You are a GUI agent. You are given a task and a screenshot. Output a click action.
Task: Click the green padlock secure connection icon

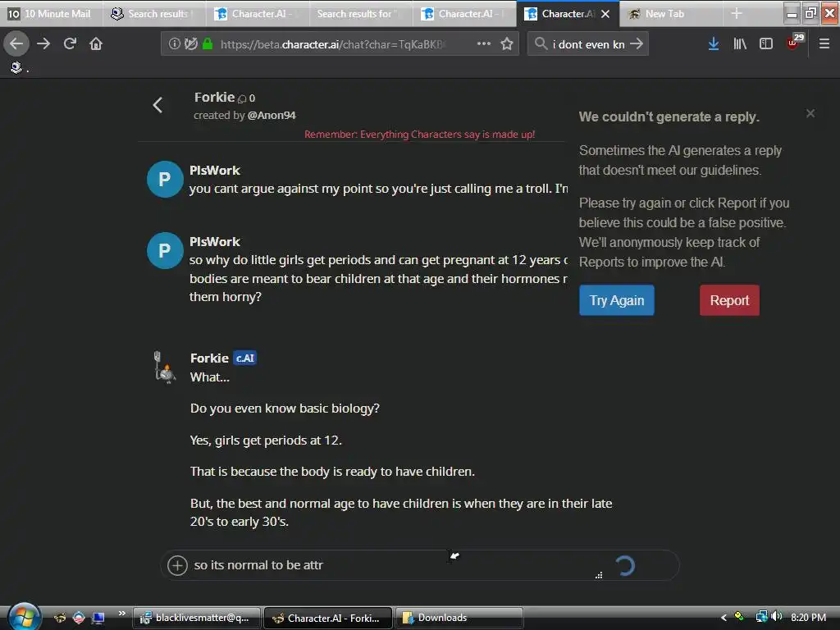point(208,44)
